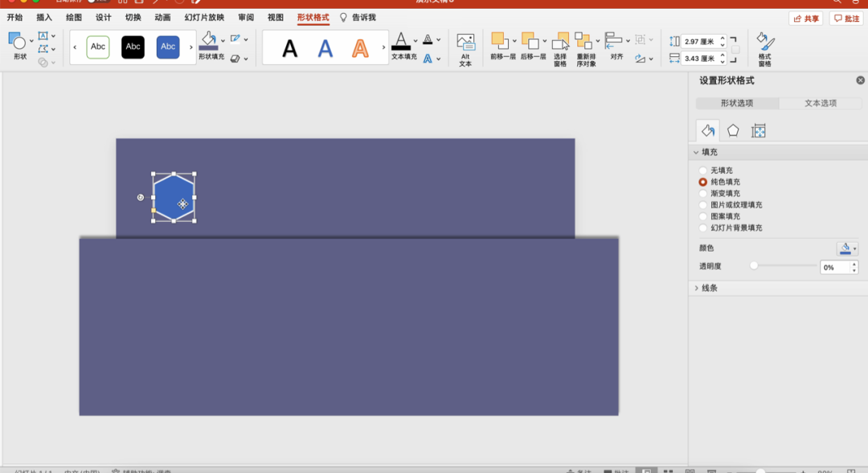Open the 对齐 dropdown arrow

[628, 40]
